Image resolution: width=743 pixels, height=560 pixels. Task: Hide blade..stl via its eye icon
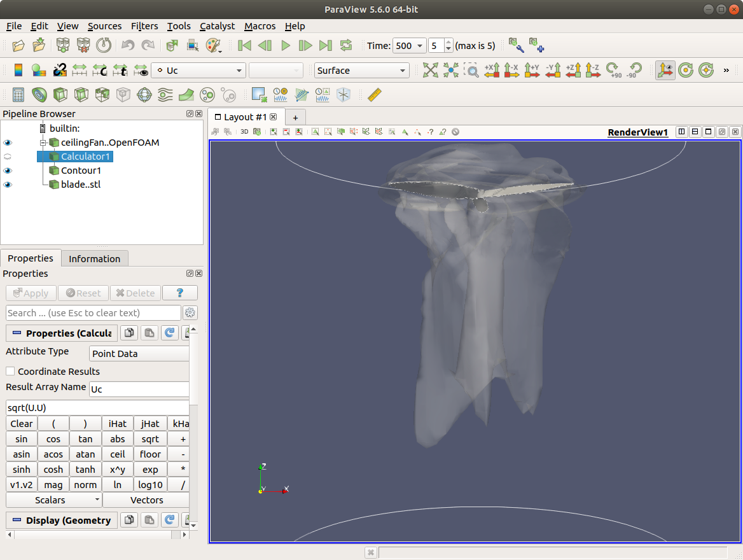click(8, 185)
